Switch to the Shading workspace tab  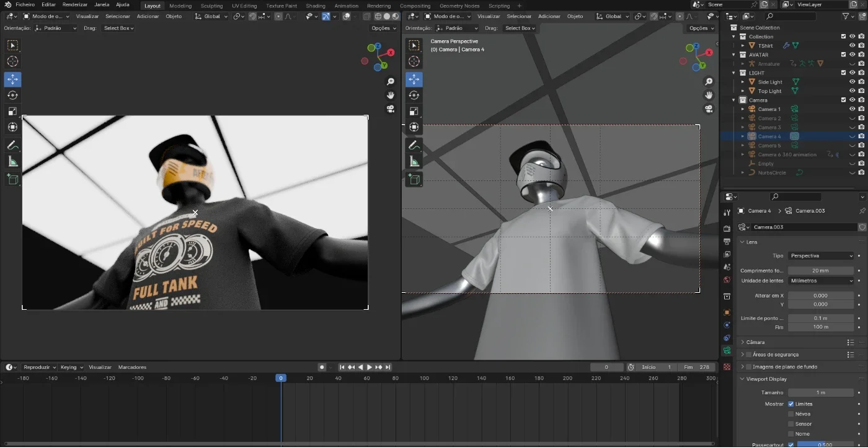[x=316, y=6]
